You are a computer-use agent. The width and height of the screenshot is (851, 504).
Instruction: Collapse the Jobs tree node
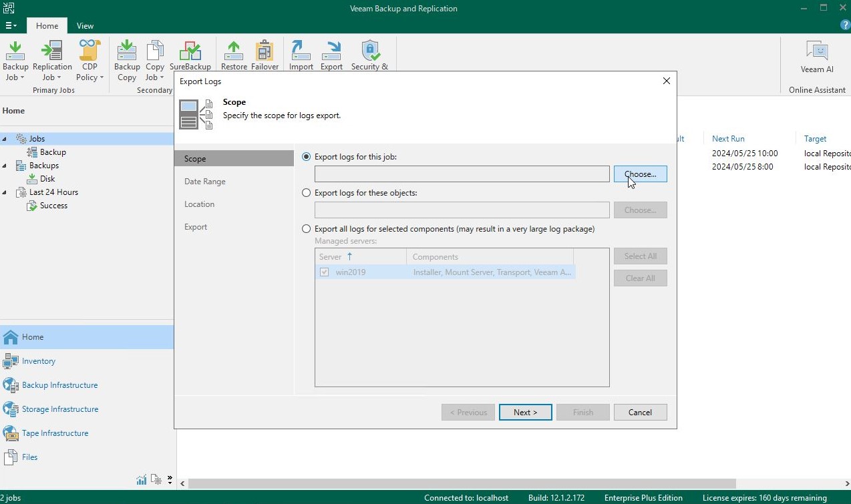point(5,139)
